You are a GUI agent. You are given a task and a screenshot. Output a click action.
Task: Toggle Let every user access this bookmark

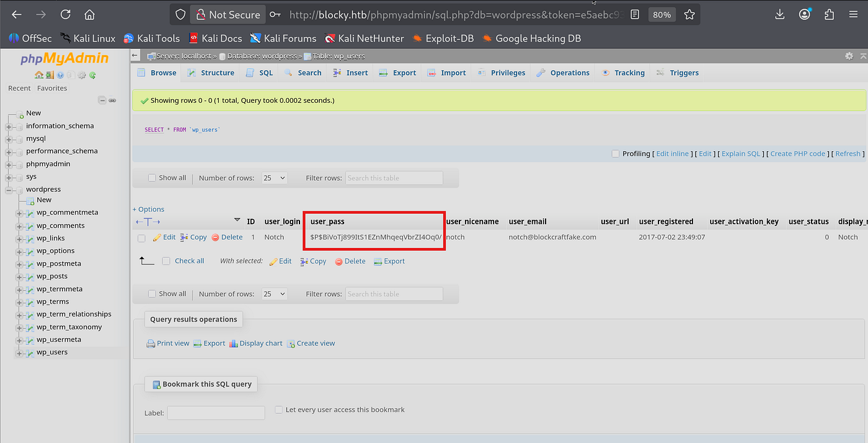(279, 410)
